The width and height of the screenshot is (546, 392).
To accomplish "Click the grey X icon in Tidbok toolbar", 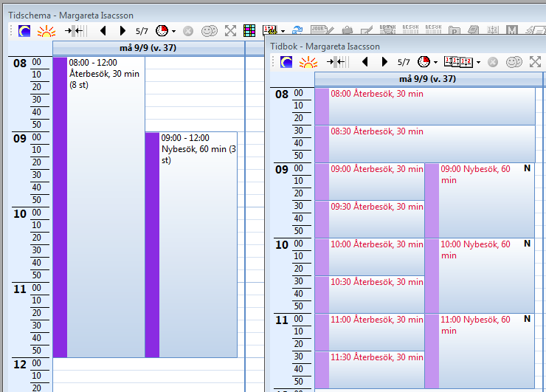I will (493, 62).
